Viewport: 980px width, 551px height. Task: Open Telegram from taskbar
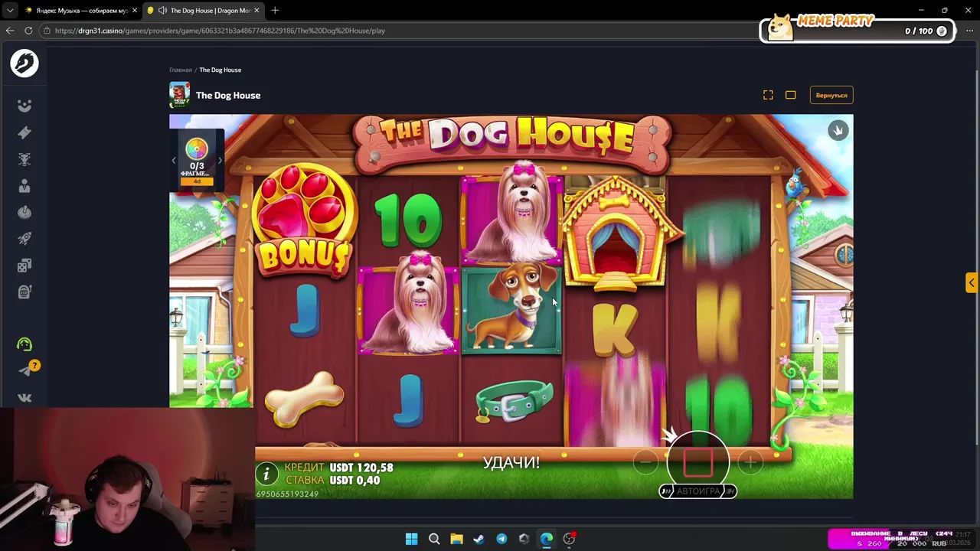click(x=501, y=539)
